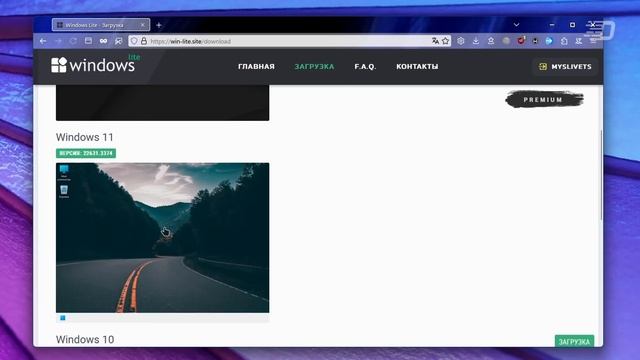Open the downloads arrow icon

(x=476, y=41)
